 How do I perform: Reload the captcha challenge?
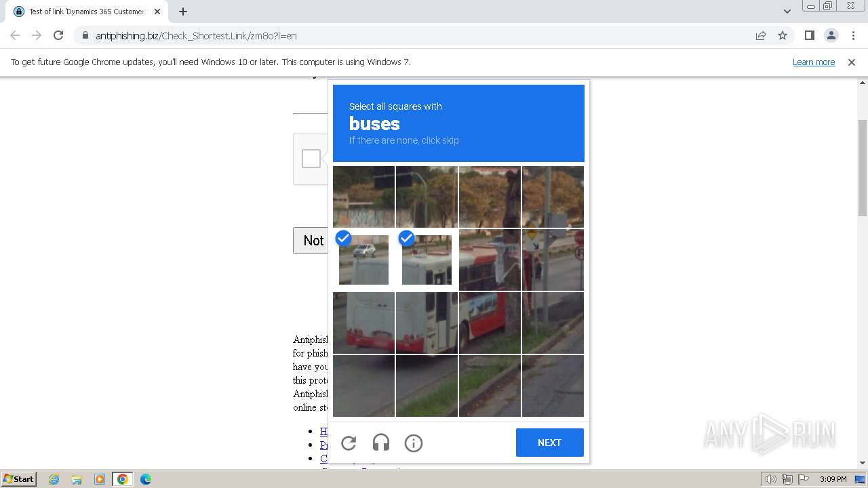click(x=349, y=443)
